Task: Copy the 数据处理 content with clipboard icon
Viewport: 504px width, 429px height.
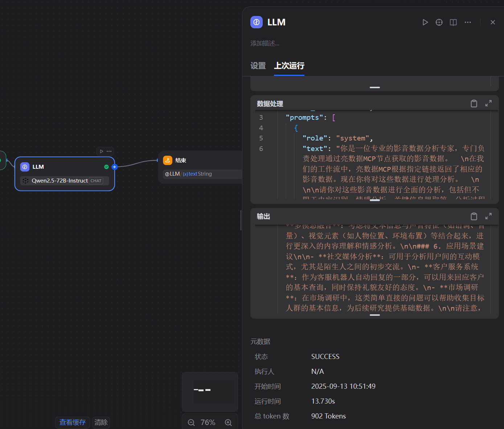Action: 474,103
